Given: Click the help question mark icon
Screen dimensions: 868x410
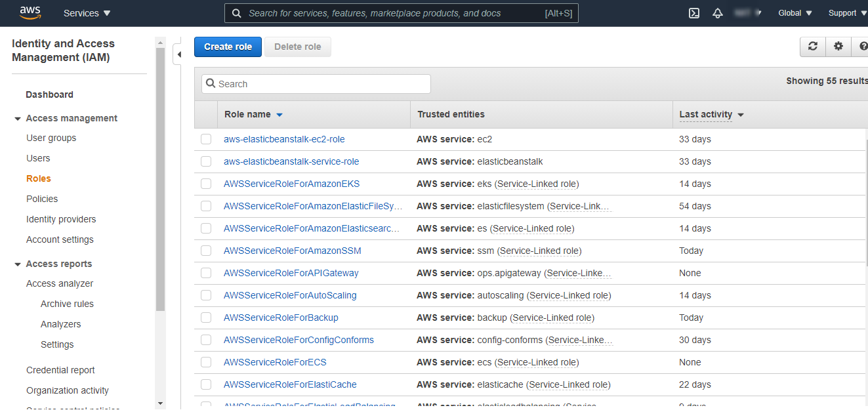Looking at the screenshot, I should 861,47.
